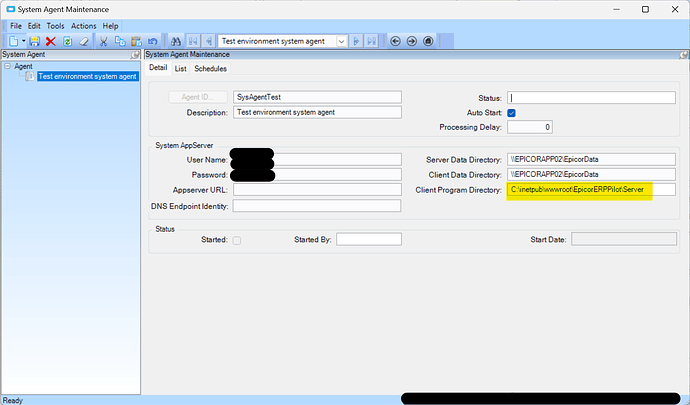Viewport: 690px width, 405px height.
Task: Collapse the Agent tree node
Action: pyautogui.click(x=7, y=66)
